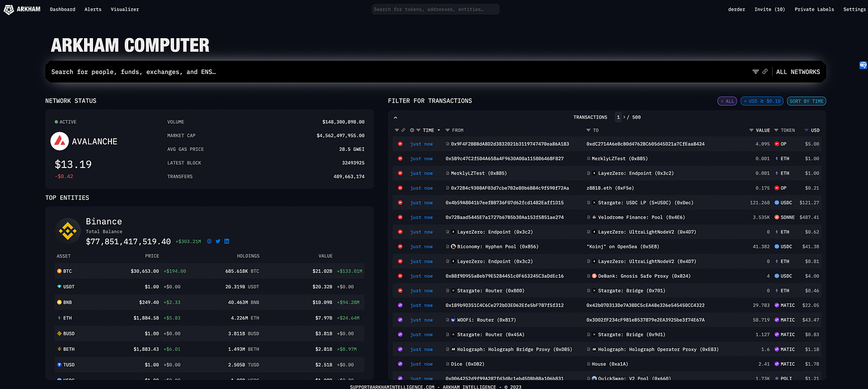Click the TIME column sort arrow
Image resolution: width=868 pixels, height=389 pixels.
pyautogui.click(x=439, y=130)
